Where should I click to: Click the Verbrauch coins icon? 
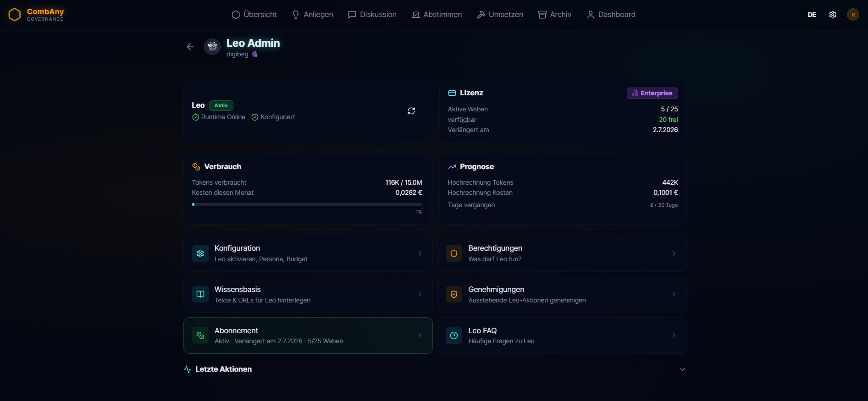[196, 167]
